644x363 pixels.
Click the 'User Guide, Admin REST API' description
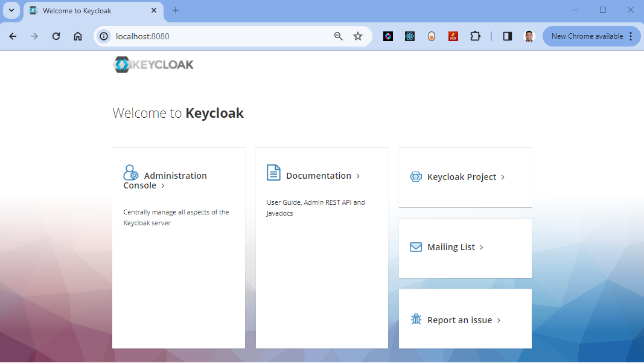316,208
